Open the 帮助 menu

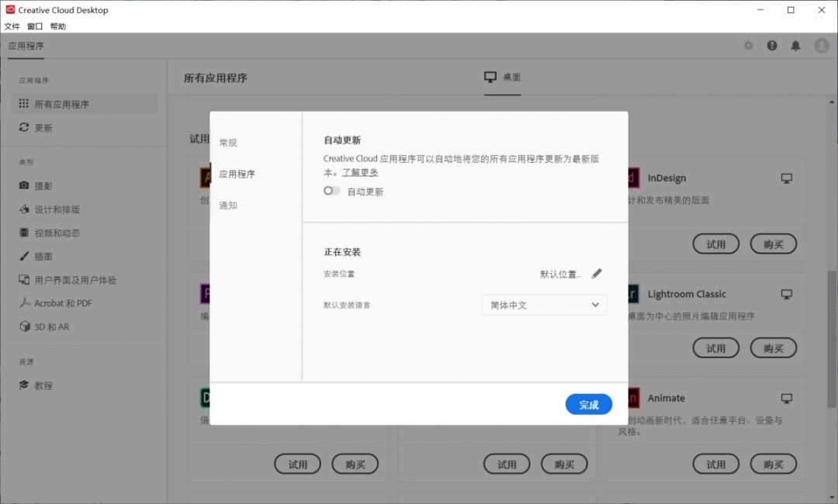[57, 26]
